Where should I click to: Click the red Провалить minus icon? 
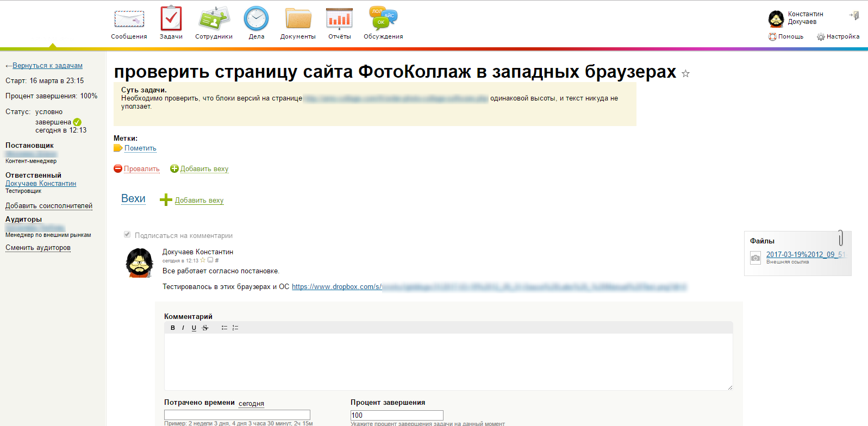(x=118, y=168)
